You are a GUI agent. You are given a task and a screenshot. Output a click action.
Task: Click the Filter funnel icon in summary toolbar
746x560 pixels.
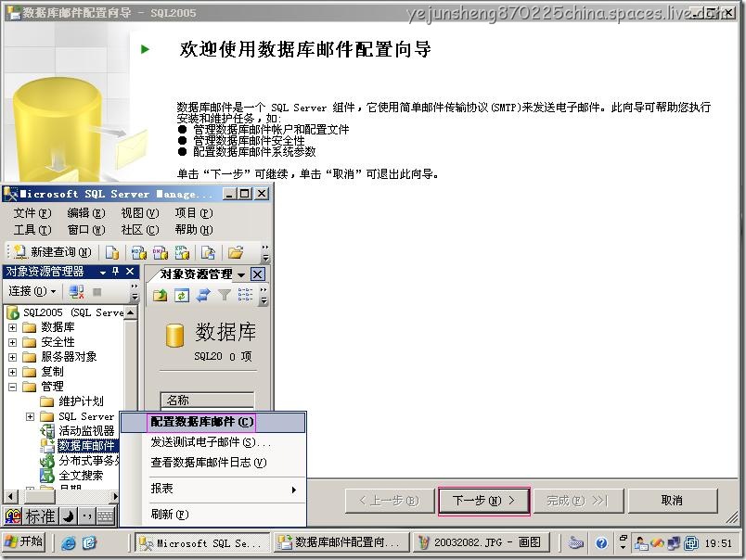pos(225,295)
